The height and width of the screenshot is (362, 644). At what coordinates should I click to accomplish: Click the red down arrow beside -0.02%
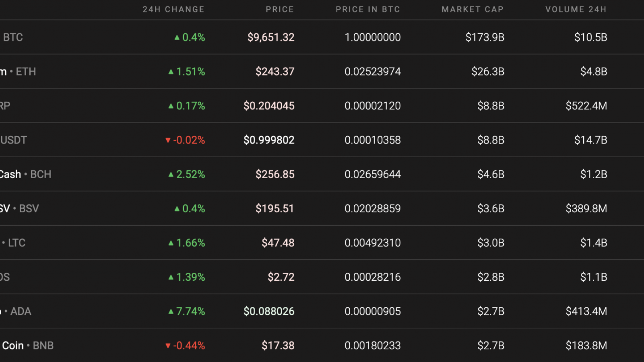(168, 140)
